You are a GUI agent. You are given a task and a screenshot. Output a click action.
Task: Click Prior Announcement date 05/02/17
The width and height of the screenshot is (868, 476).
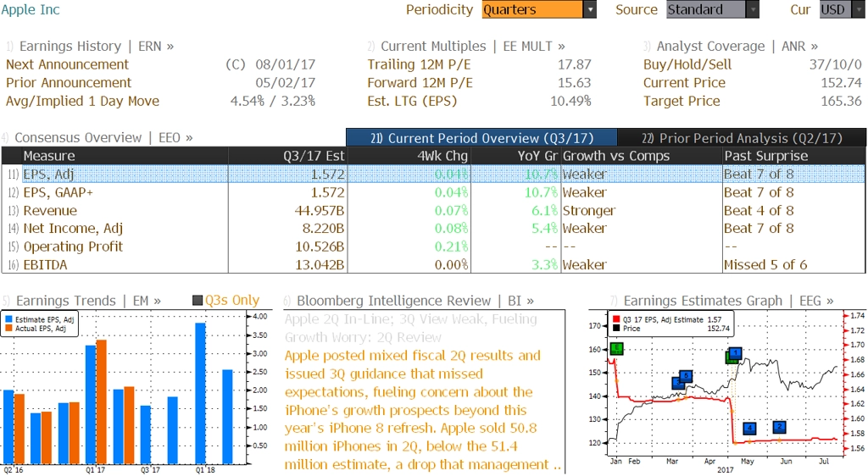285,83
